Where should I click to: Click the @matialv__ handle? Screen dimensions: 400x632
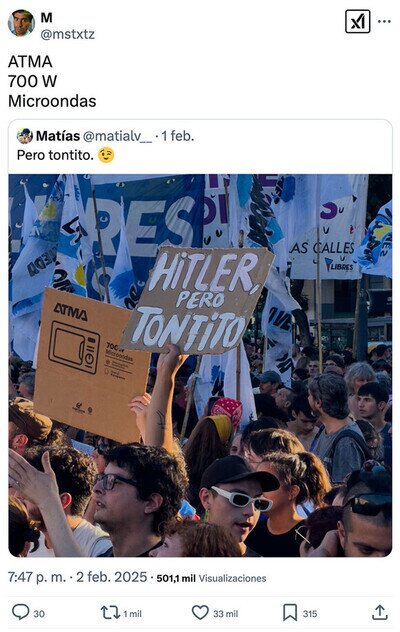click(x=117, y=136)
